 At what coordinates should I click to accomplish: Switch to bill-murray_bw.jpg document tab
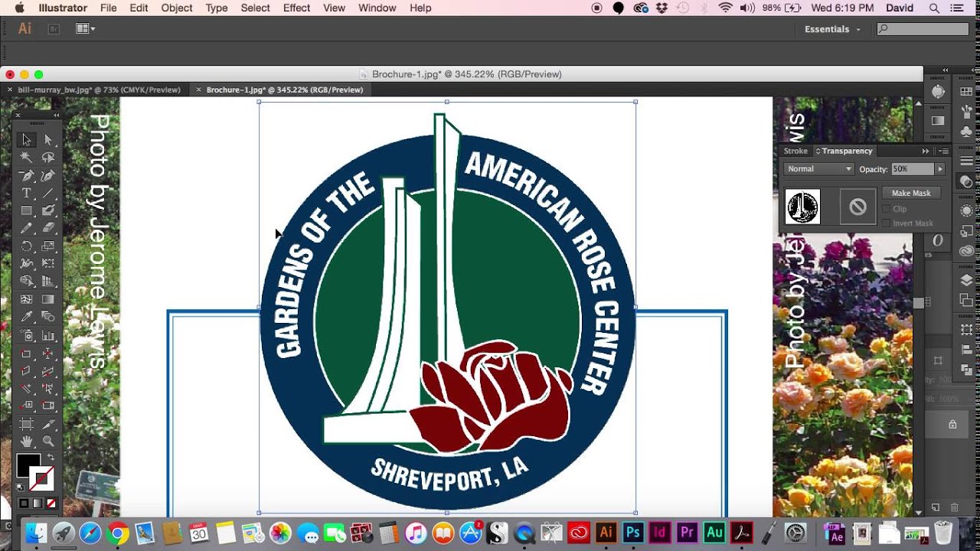tap(99, 90)
